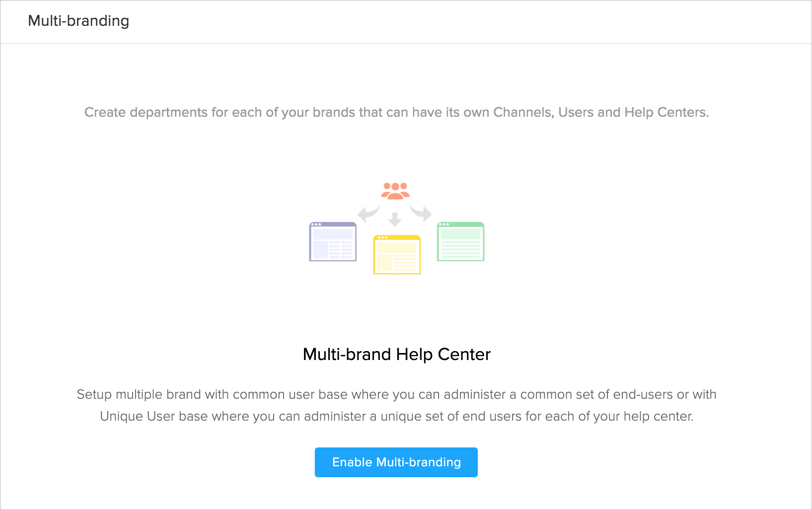
Task: Click three dots on yellow window title bar
Action: tap(382, 237)
